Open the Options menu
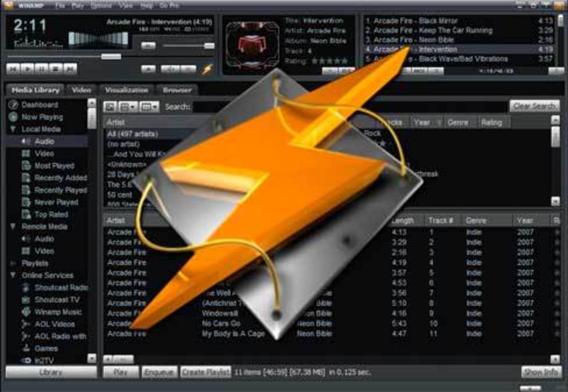This screenshot has height=392, width=568. tap(101, 6)
